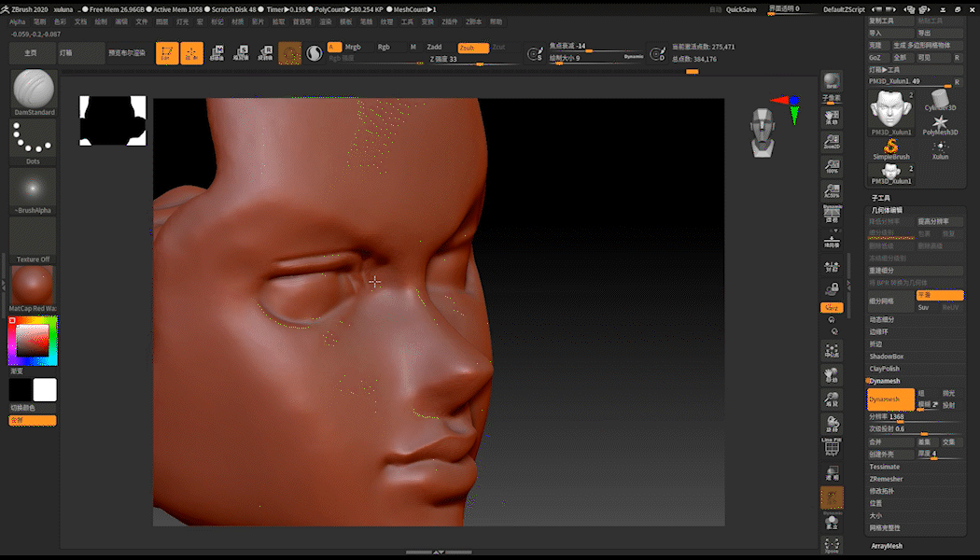The width and height of the screenshot is (980, 560).
Task: Open the Alpha menu
Action: click(x=18, y=21)
